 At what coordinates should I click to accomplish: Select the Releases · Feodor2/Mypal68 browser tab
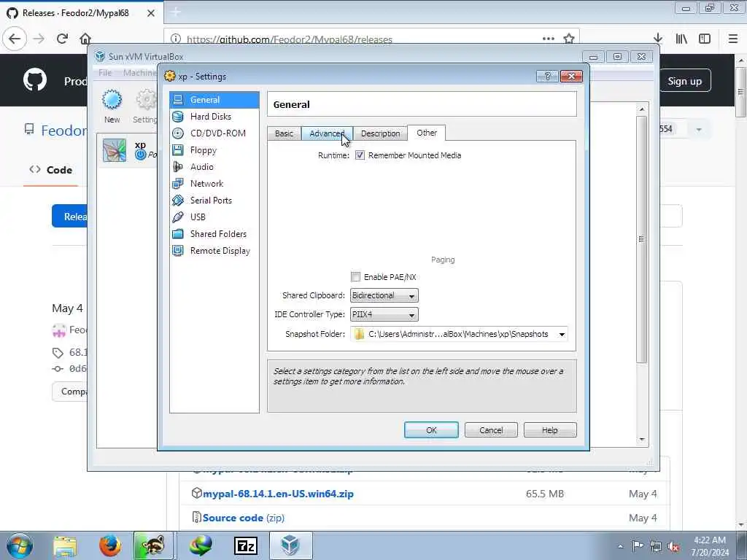81,13
